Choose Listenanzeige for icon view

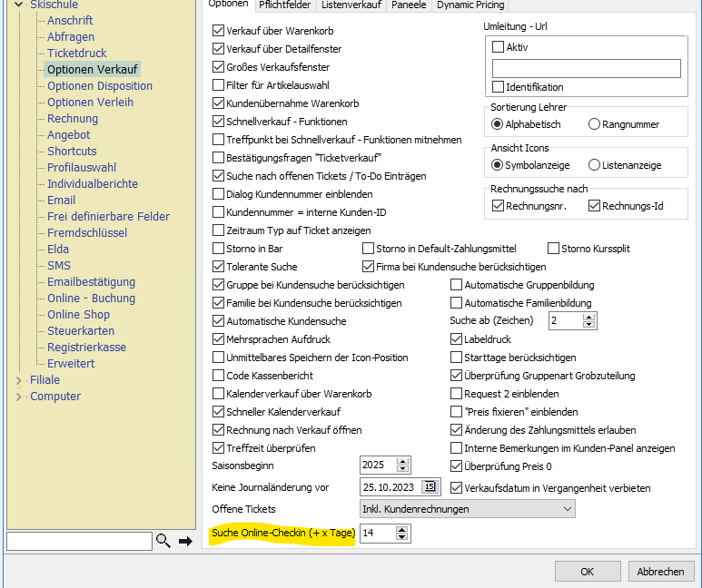point(595,165)
